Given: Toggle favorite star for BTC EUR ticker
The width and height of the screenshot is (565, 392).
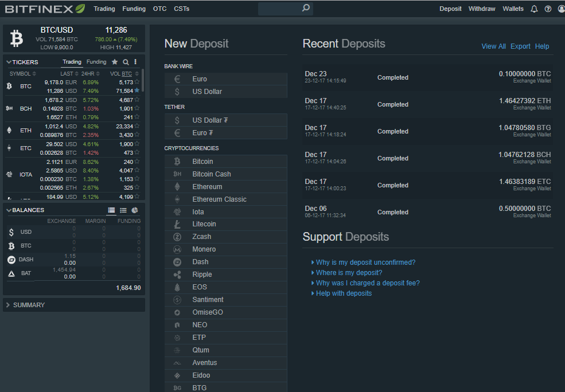Looking at the screenshot, I should coord(137,82).
